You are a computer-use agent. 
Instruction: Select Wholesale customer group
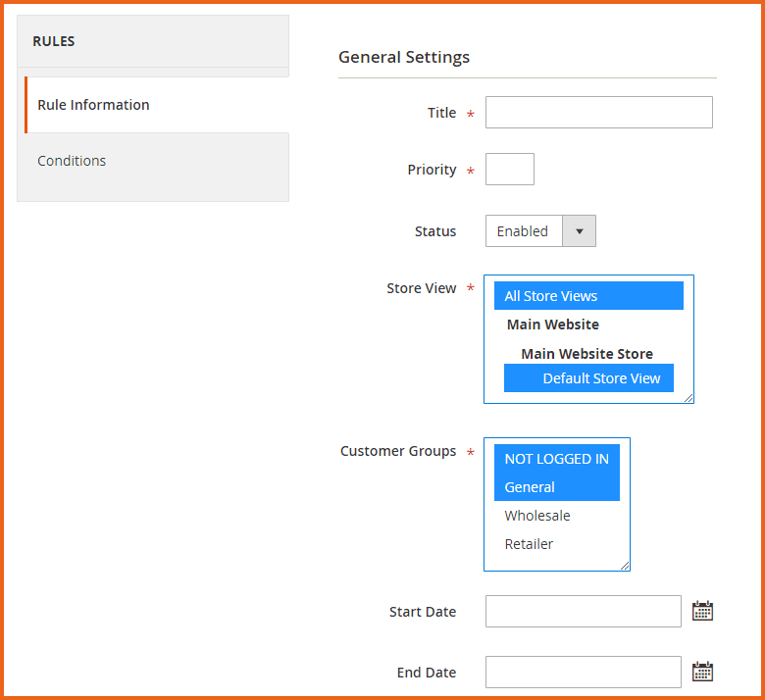coord(537,516)
